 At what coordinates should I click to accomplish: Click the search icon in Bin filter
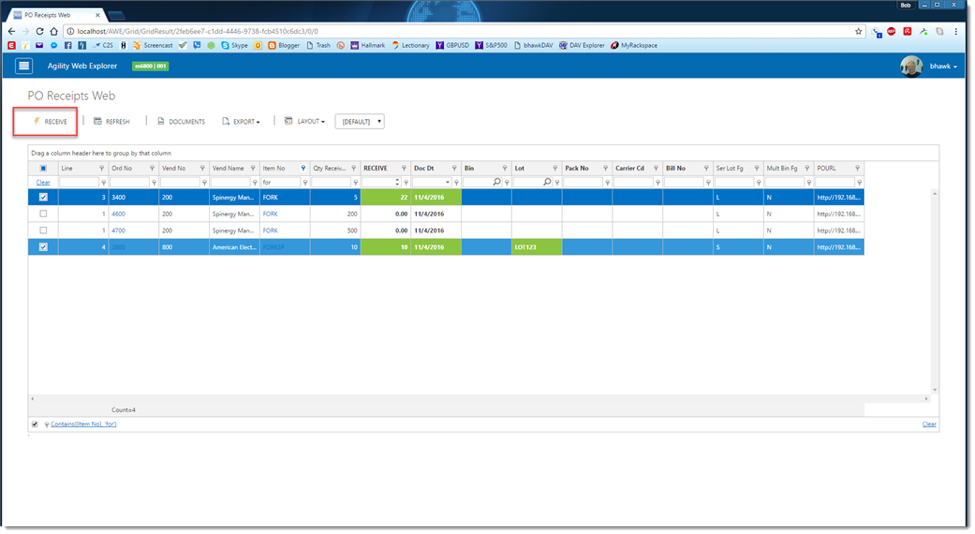(x=496, y=183)
